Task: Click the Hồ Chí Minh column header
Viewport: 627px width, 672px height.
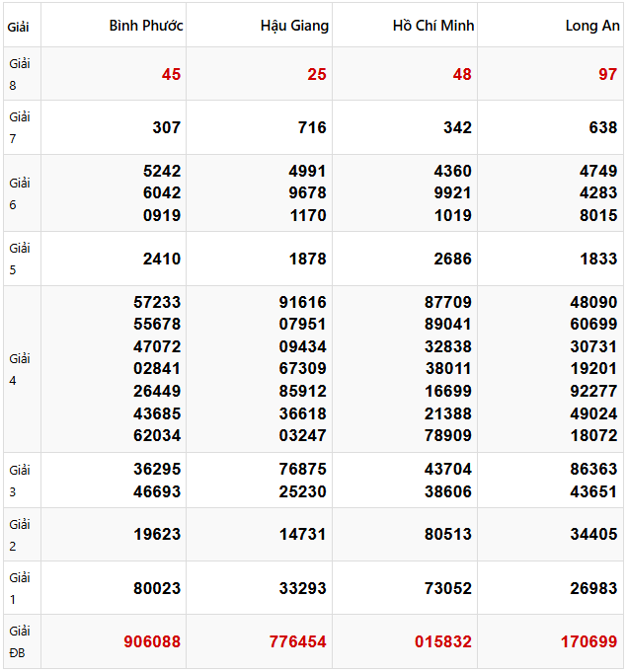Action: click(432, 26)
